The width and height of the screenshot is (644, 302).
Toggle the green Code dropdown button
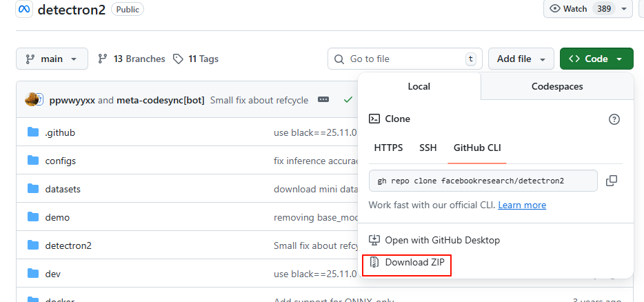596,59
